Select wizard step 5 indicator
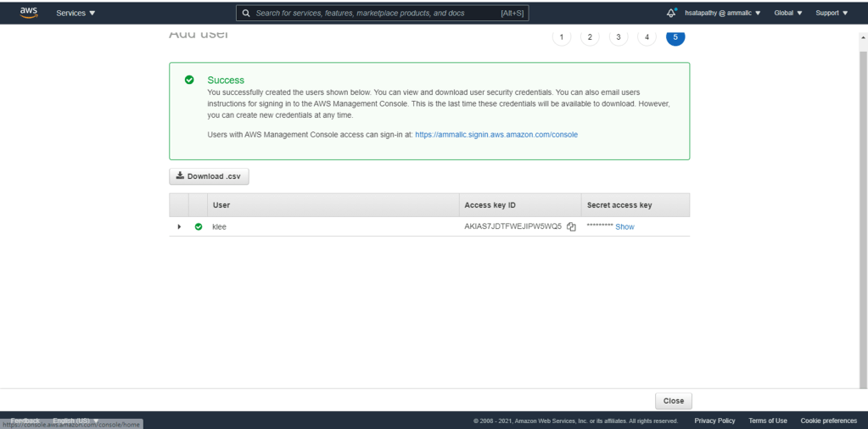The width and height of the screenshot is (868, 429). pos(675,37)
